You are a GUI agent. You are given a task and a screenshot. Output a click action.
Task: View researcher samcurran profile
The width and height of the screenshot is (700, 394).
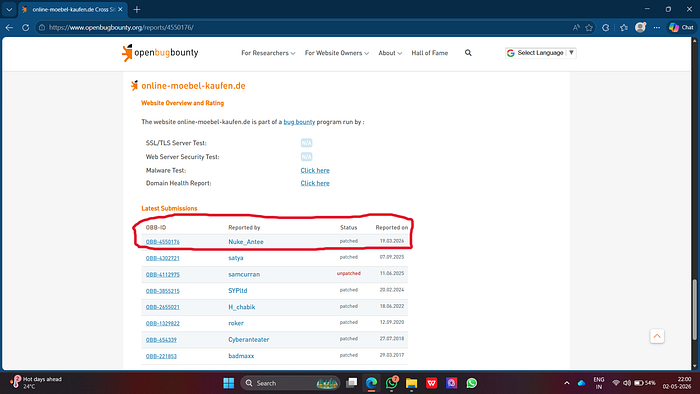tap(244, 274)
